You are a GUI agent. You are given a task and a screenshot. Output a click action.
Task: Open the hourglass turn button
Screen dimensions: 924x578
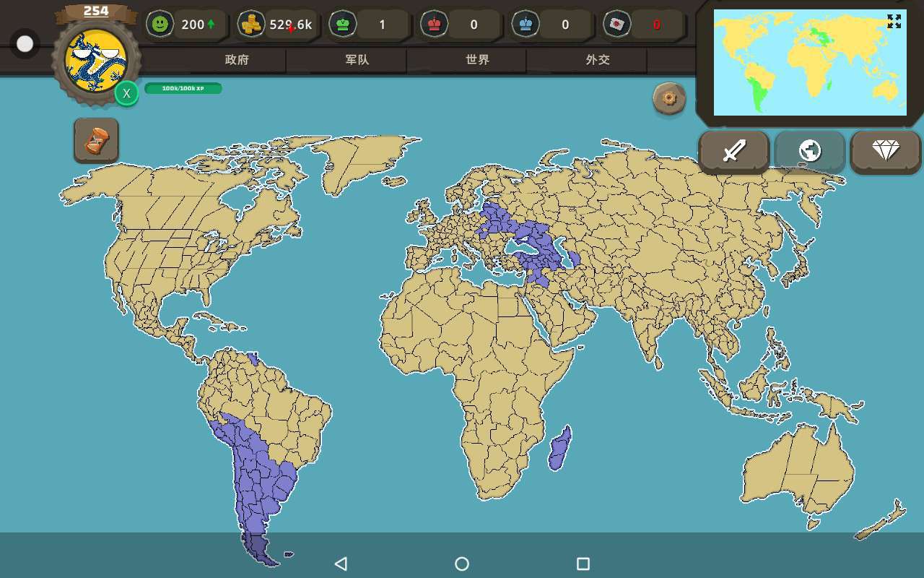point(96,140)
